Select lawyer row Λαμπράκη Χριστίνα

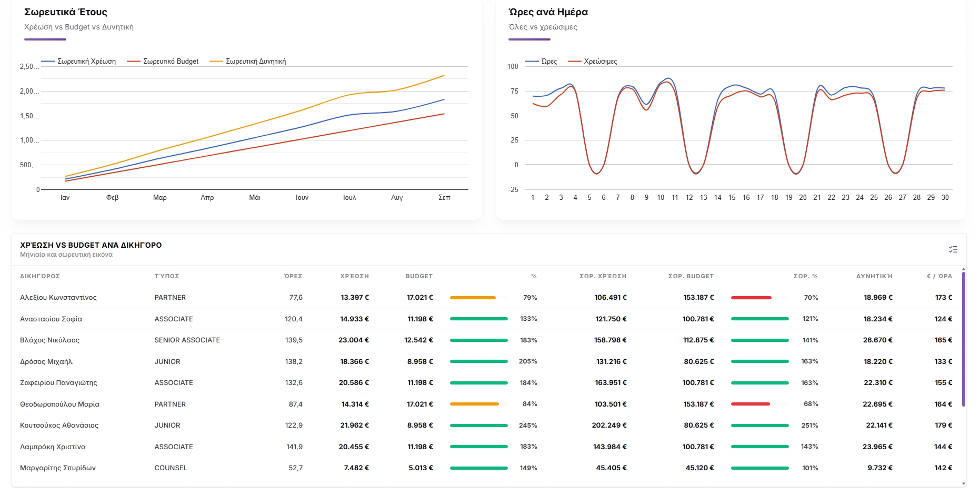[x=486, y=447]
